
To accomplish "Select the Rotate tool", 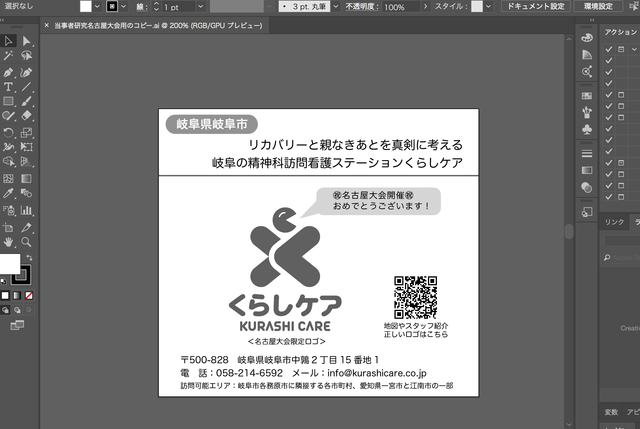I will (8, 133).
